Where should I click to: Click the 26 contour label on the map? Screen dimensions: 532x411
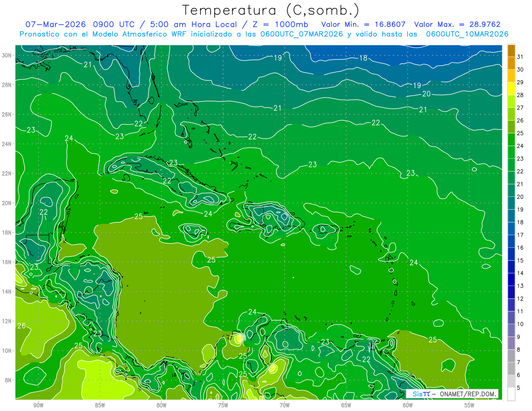tap(21, 326)
